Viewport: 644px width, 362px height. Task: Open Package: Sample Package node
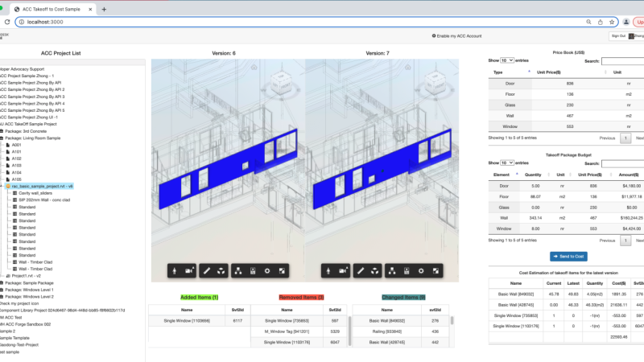tap(29, 283)
